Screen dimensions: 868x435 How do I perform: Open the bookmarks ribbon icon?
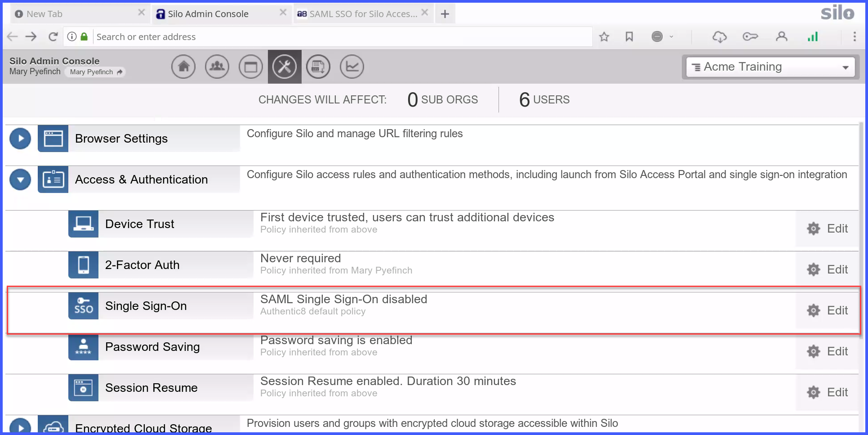coord(629,37)
